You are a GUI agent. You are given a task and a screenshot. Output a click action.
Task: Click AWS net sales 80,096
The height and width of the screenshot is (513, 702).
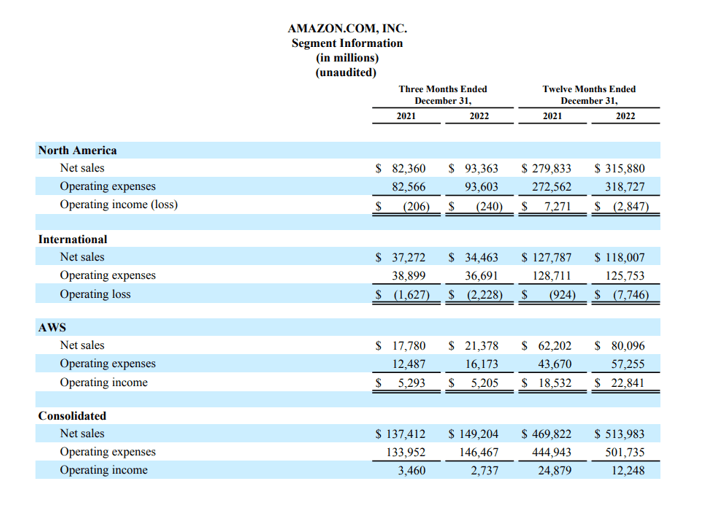pos(628,346)
